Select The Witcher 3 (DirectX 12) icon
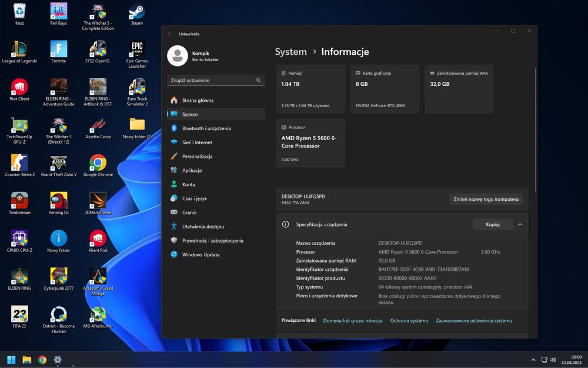588x368 pixels. pos(58,130)
